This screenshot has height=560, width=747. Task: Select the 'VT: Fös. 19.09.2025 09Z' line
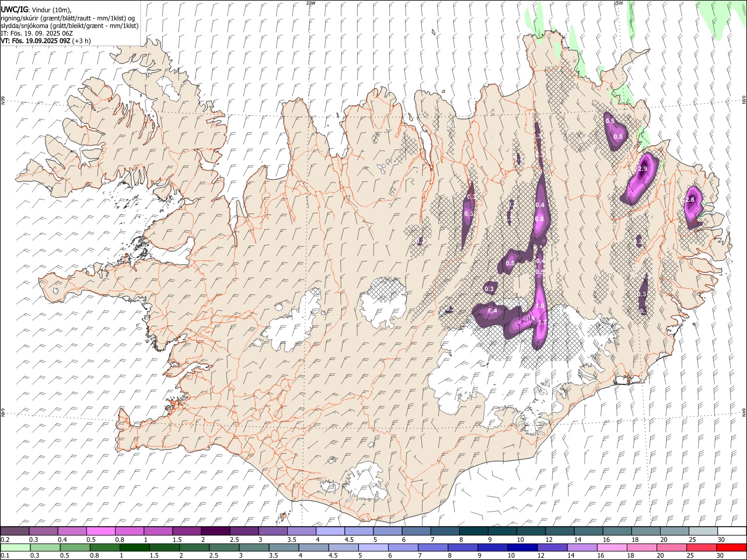[x=36, y=41]
